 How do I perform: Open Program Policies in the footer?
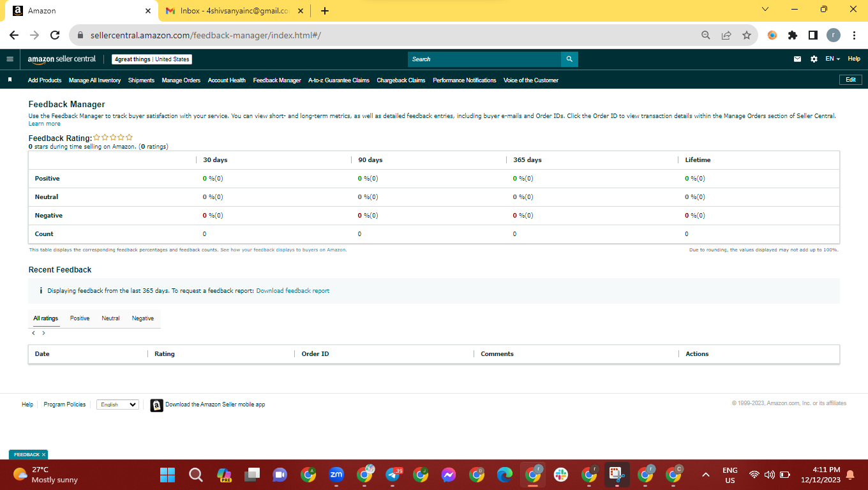64,405
